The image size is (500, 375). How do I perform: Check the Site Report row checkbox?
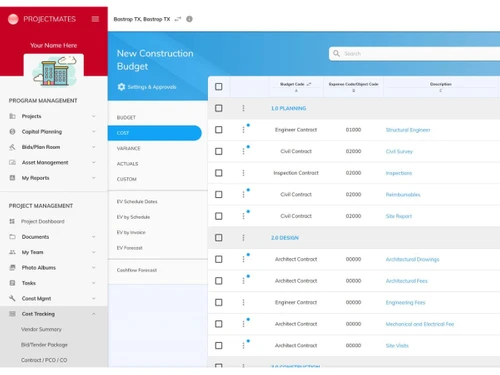click(219, 216)
